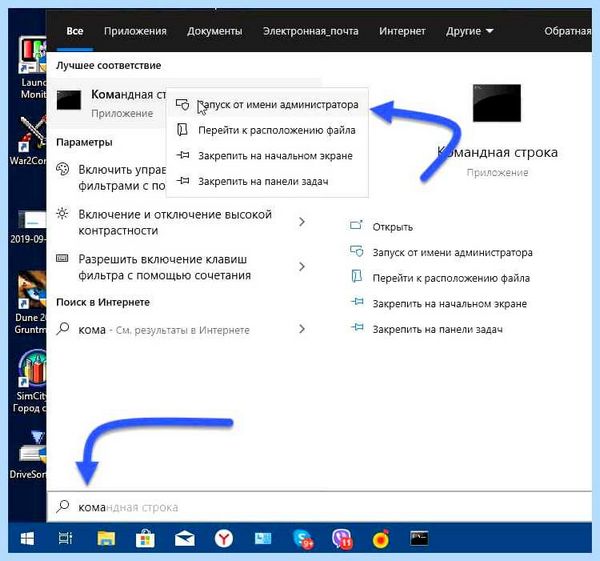Launch File Explorer from the taskbar

click(x=106, y=538)
